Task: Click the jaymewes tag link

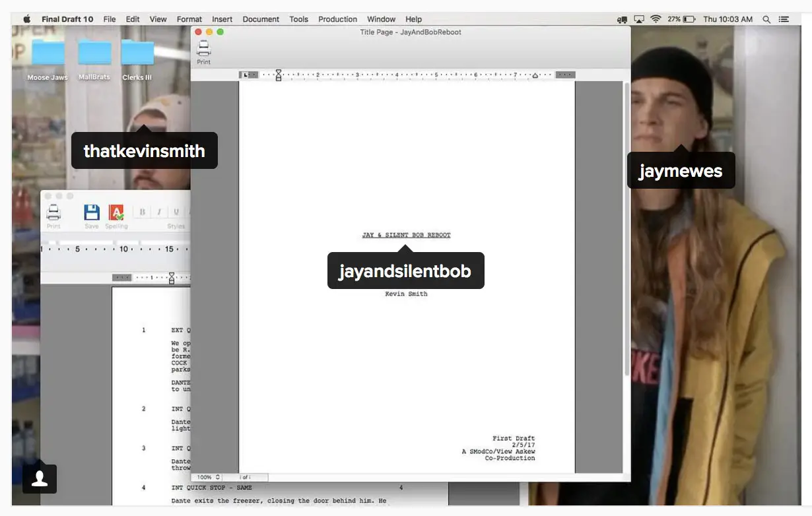Action: pos(681,171)
